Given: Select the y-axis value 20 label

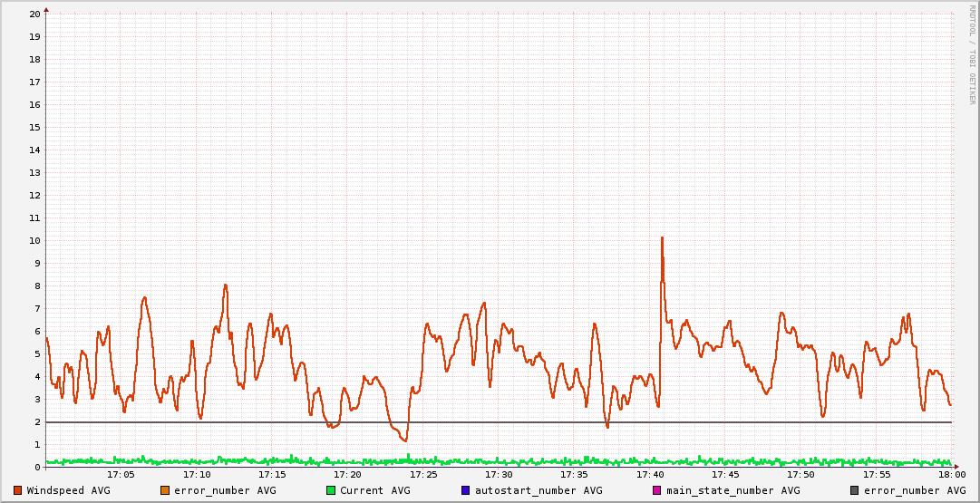Looking at the screenshot, I should coord(34,14).
